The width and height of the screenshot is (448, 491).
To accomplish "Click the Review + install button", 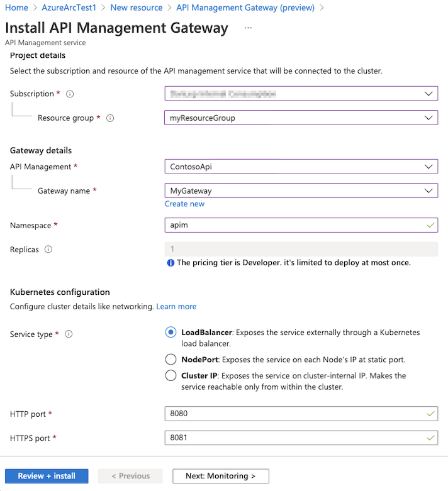I will coord(47,476).
